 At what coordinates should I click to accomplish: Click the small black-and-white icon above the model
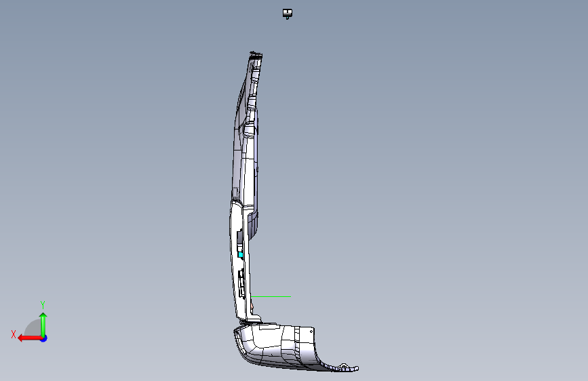click(288, 14)
